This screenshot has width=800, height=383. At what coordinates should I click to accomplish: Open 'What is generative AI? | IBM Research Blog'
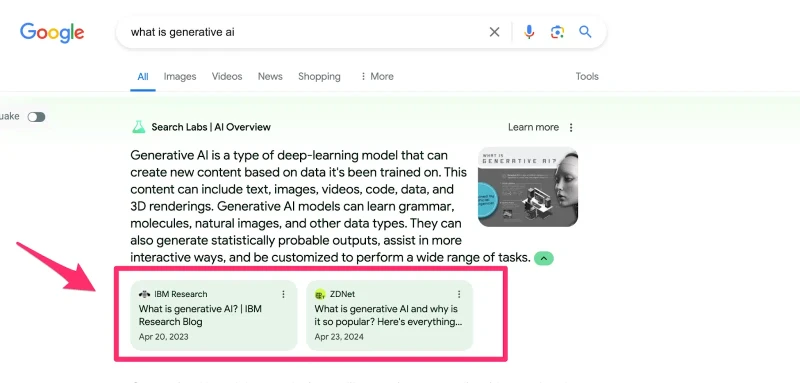coord(200,315)
